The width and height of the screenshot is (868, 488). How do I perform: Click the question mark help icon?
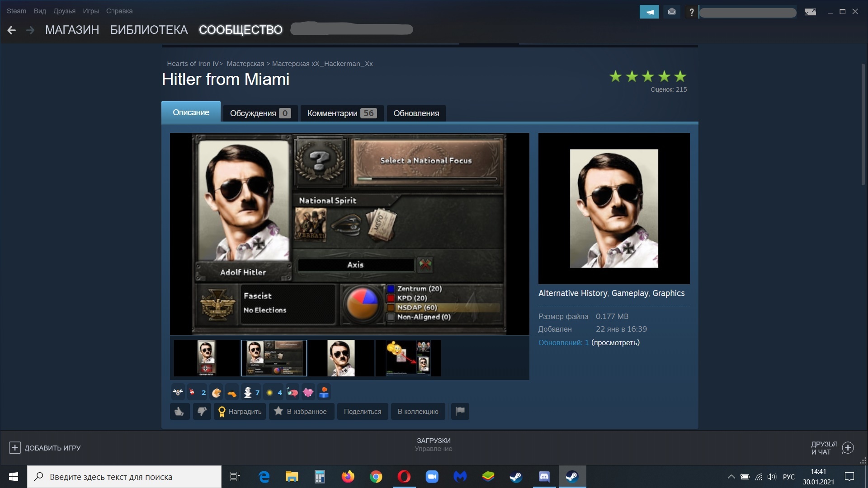691,12
